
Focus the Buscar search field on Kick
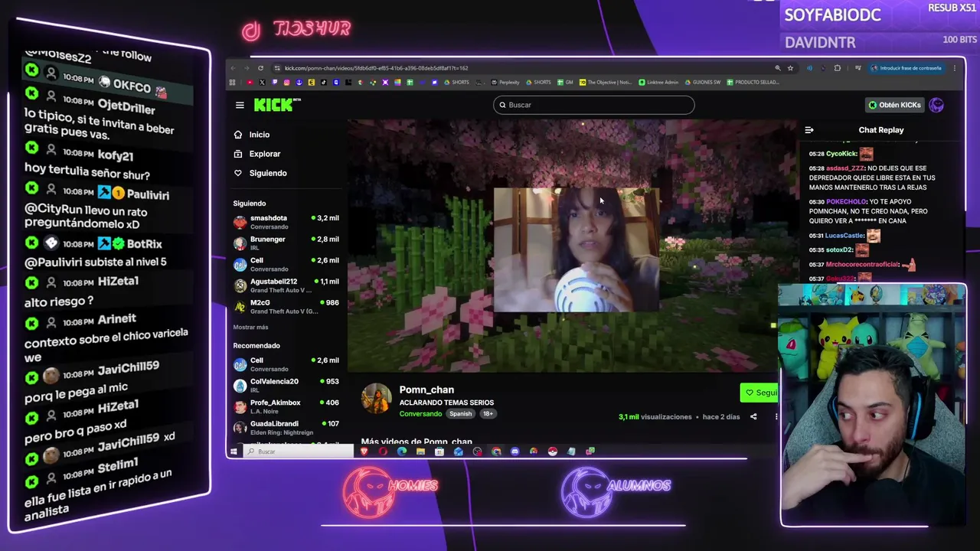coord(594,105)
